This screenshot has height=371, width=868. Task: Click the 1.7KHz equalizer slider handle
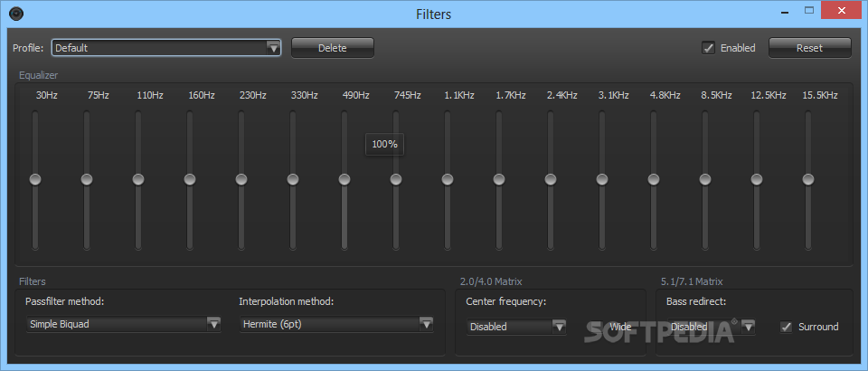tap(499, 179)
